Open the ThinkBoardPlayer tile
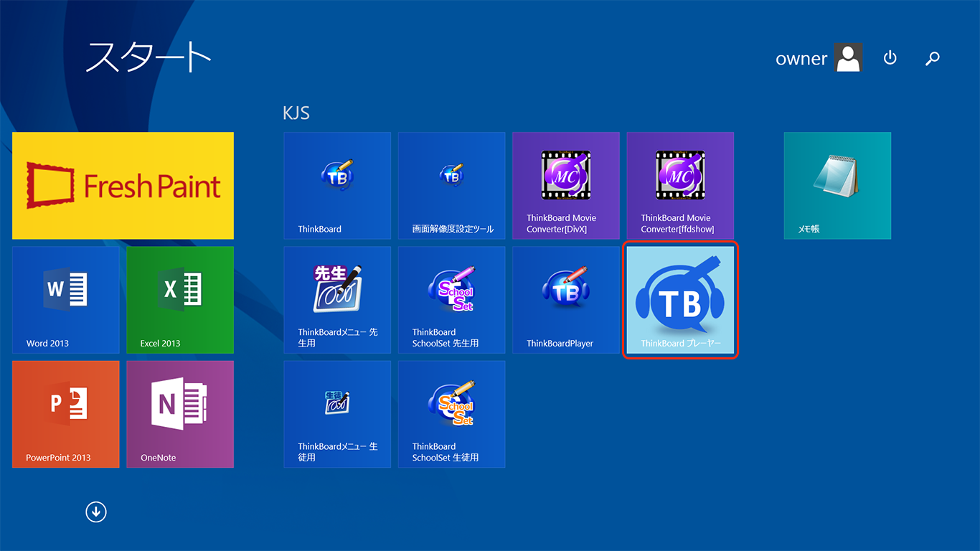The width and height of the screenshot is (980, 551). coord(566,300)
